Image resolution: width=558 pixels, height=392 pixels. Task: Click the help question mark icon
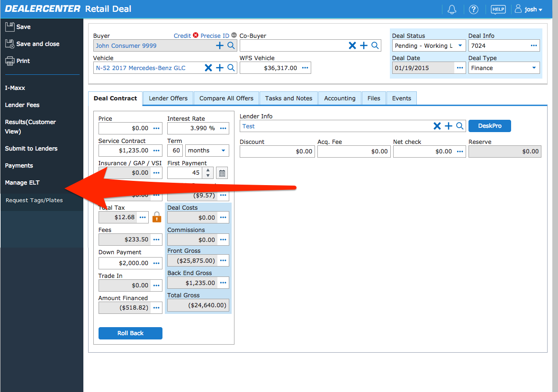click(474, 9)
